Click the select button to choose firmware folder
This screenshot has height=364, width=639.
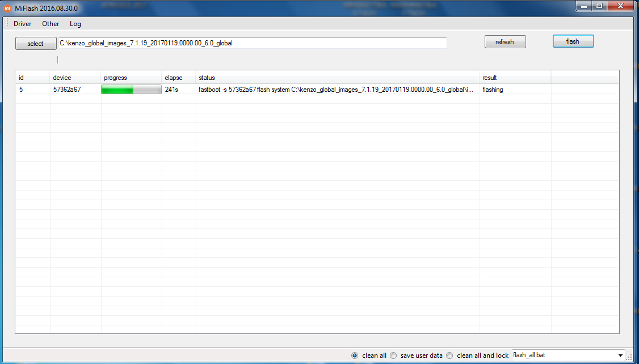[36, 44]
